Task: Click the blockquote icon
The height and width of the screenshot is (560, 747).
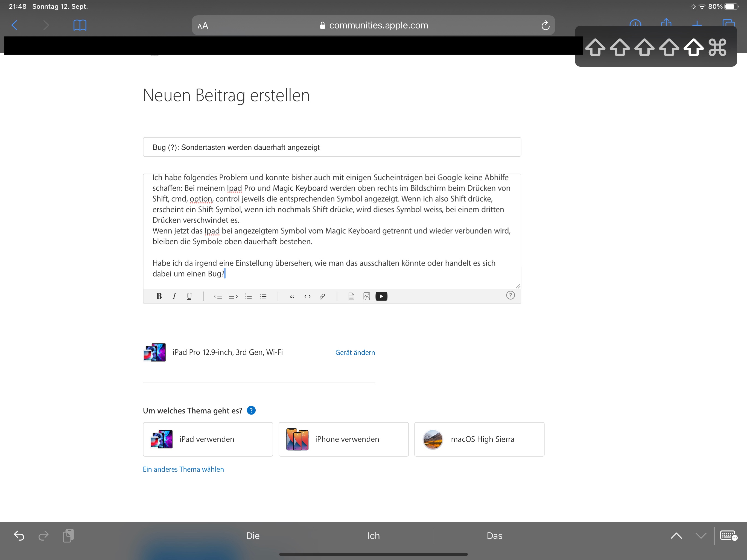Action: (292, 296)
